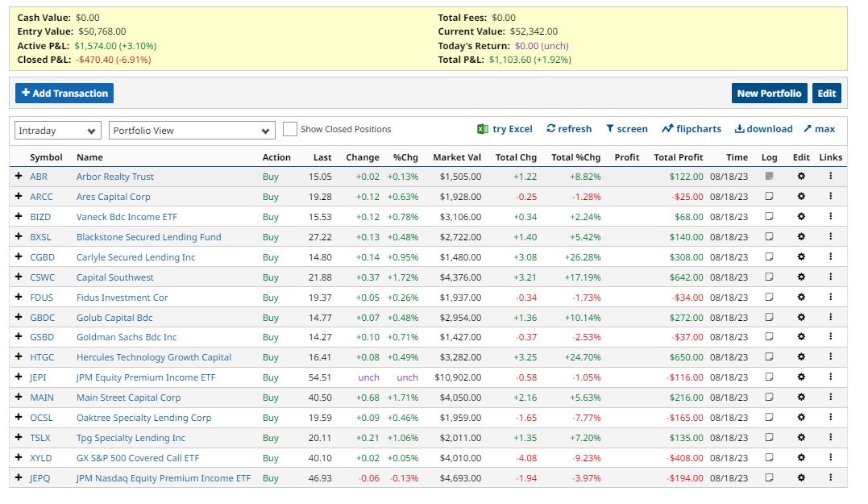Open the Oaktree Specialty Lending Corp link
Viewport: 868px width, 504px height.
tap(144, 418)
